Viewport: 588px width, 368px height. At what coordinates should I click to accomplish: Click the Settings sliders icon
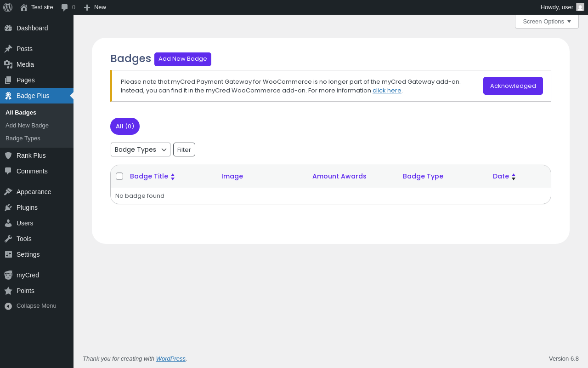click(x=8, y=254)
